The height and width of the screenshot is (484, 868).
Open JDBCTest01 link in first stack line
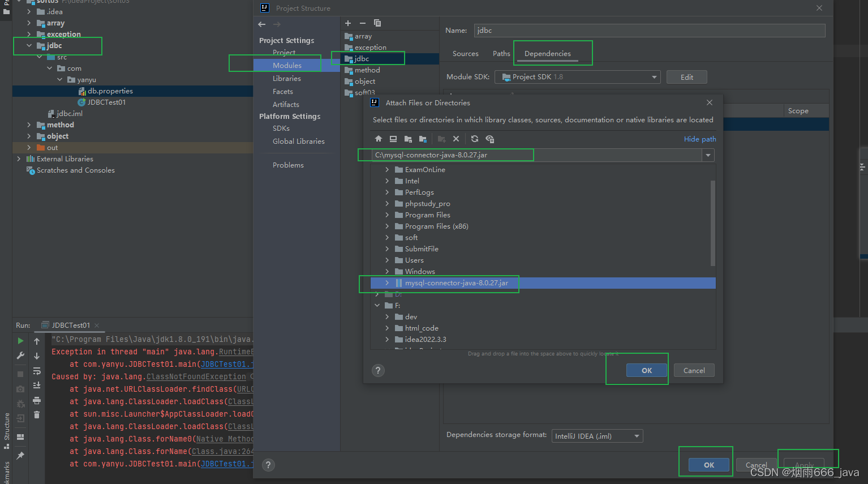pos(227,364)
